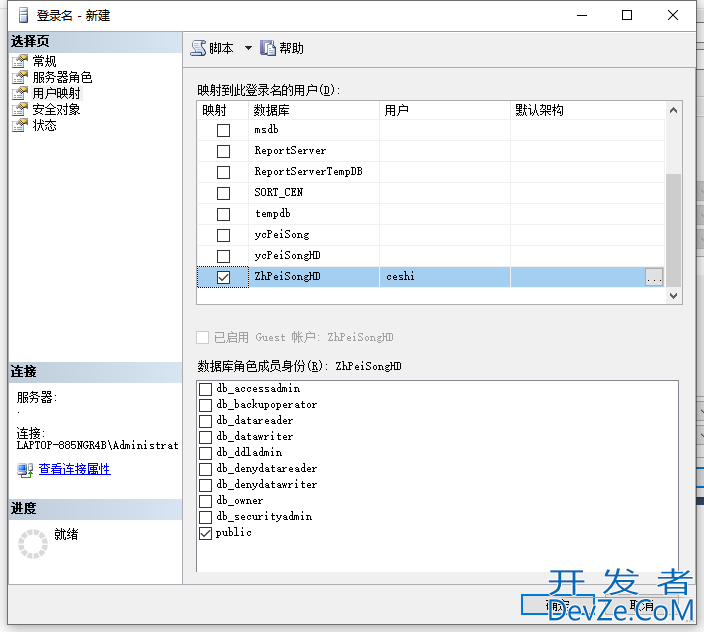This screenshot has height=632, width=704.
Task: Click the 脚本 button label
Action: tap(221, 48)
